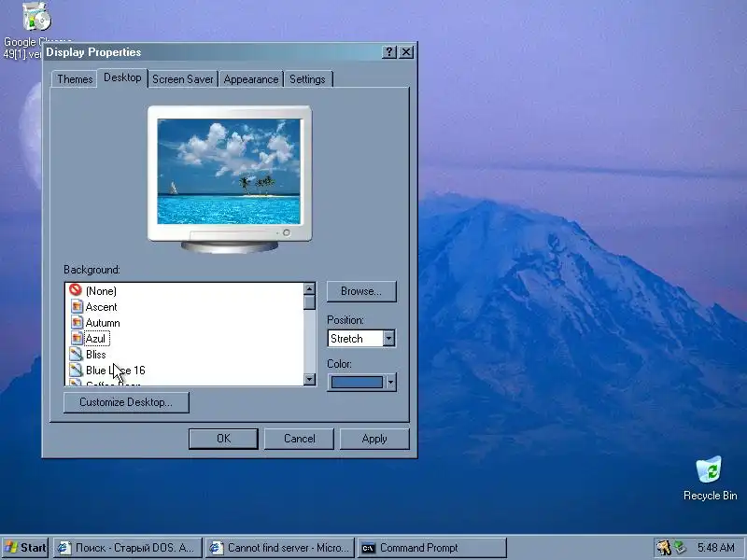747x560 pixels.
Task: Click the Browse... button
Action: coord(361,291)
